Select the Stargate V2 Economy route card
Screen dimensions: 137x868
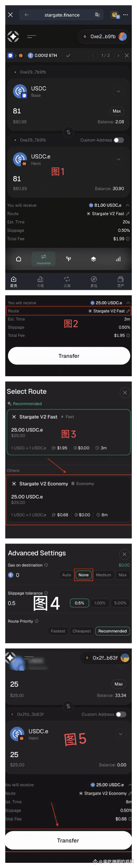tap(68, 500)
